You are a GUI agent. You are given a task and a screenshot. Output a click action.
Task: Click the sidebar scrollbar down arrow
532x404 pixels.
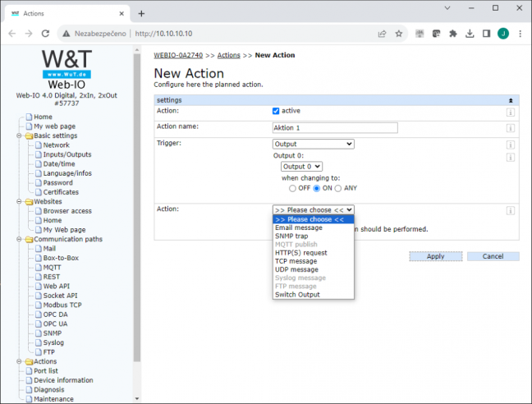click(137, 399)
